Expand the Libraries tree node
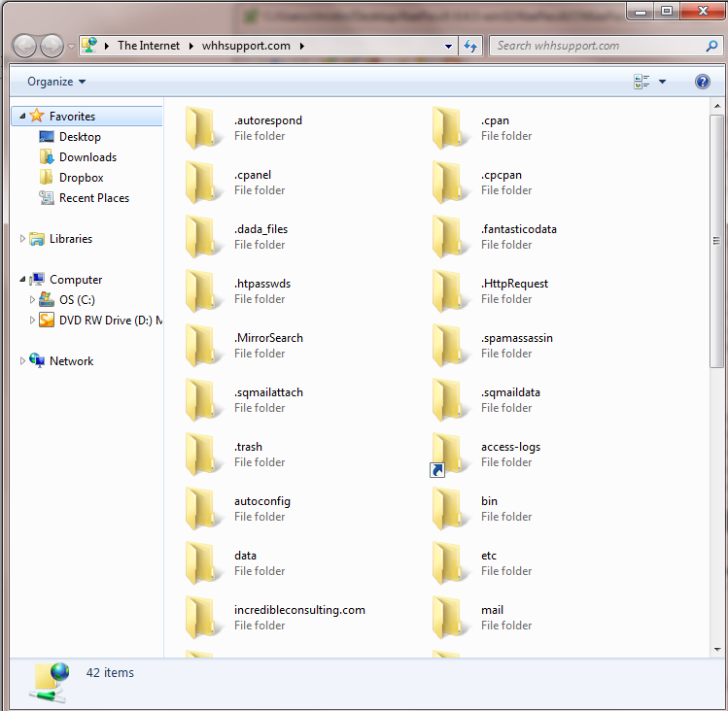Viewport: 728px width, 711px height. 23,239
